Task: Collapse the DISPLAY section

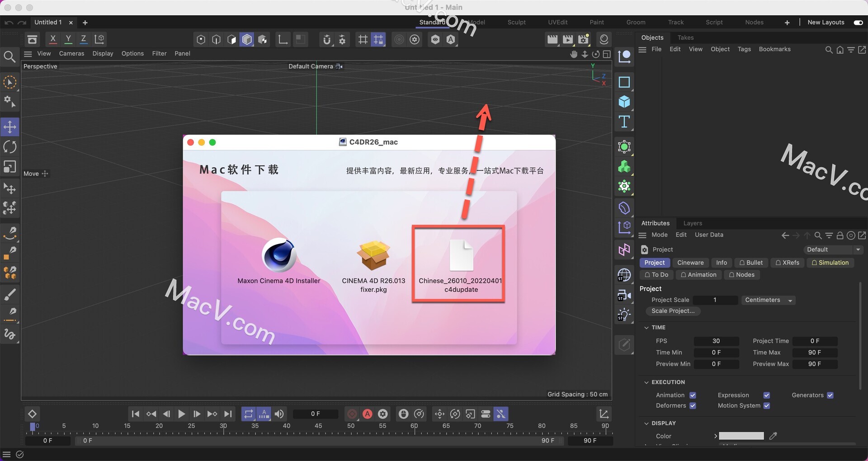Action: point(646,423)
